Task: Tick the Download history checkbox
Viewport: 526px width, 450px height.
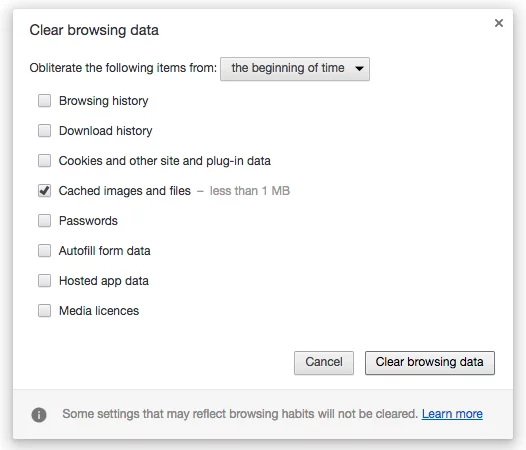Action: pos(44,131)
